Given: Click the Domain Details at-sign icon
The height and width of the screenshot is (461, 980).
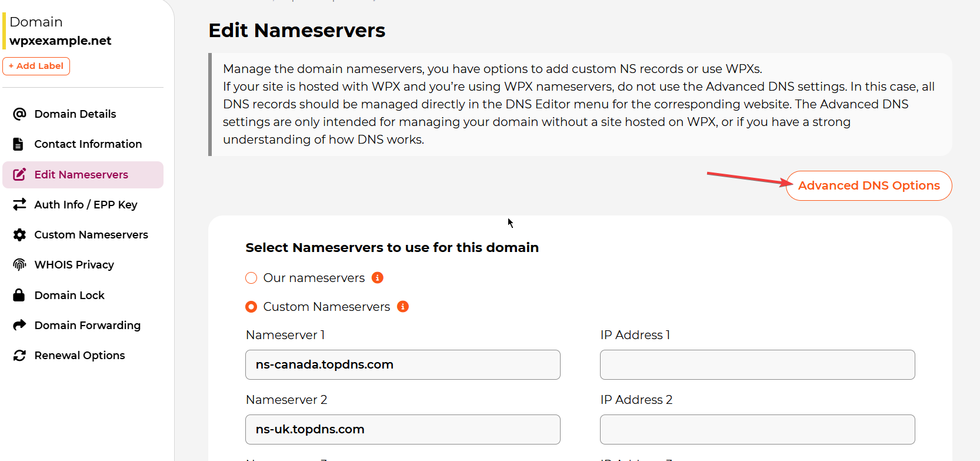Looking at the screenshot, I should click(x=19, y=114).
